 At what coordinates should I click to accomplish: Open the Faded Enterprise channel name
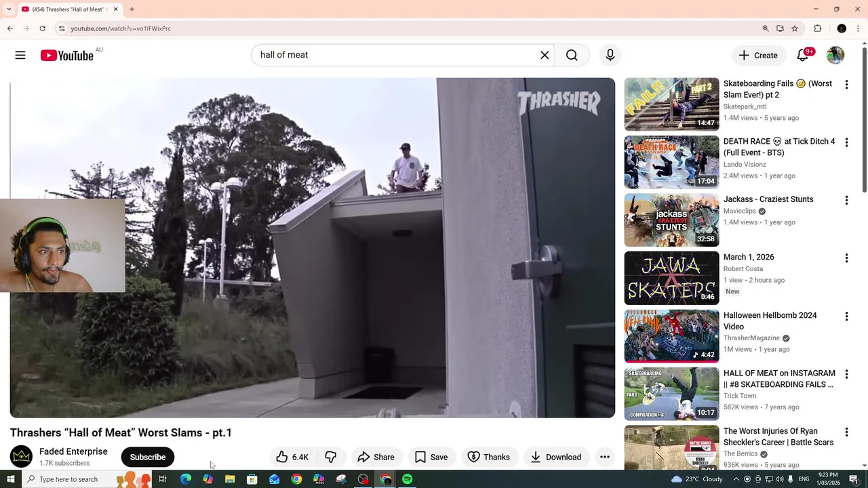click(73, 451)
